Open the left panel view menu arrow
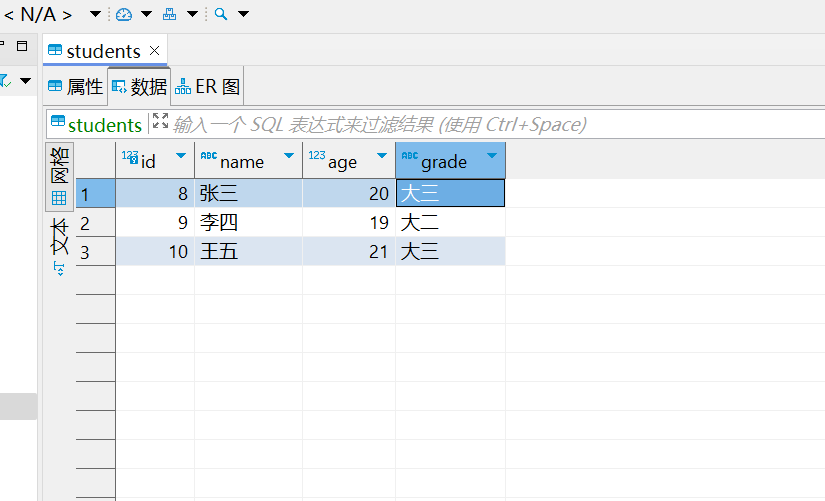Screen dimensions: 825x501 tap(25, 81)
